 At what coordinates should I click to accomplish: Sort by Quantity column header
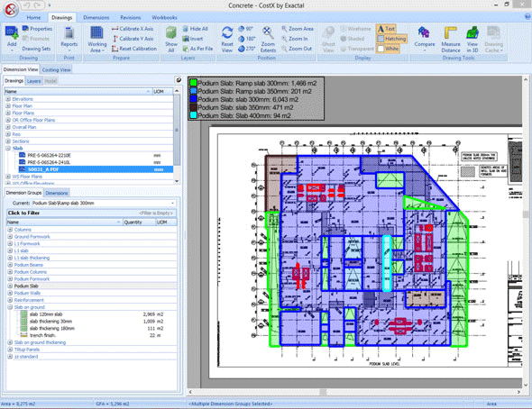[139, 222]
